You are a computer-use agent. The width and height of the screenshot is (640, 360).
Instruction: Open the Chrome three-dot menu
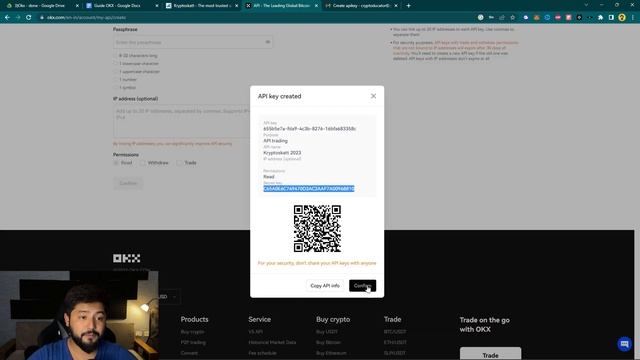633,18
